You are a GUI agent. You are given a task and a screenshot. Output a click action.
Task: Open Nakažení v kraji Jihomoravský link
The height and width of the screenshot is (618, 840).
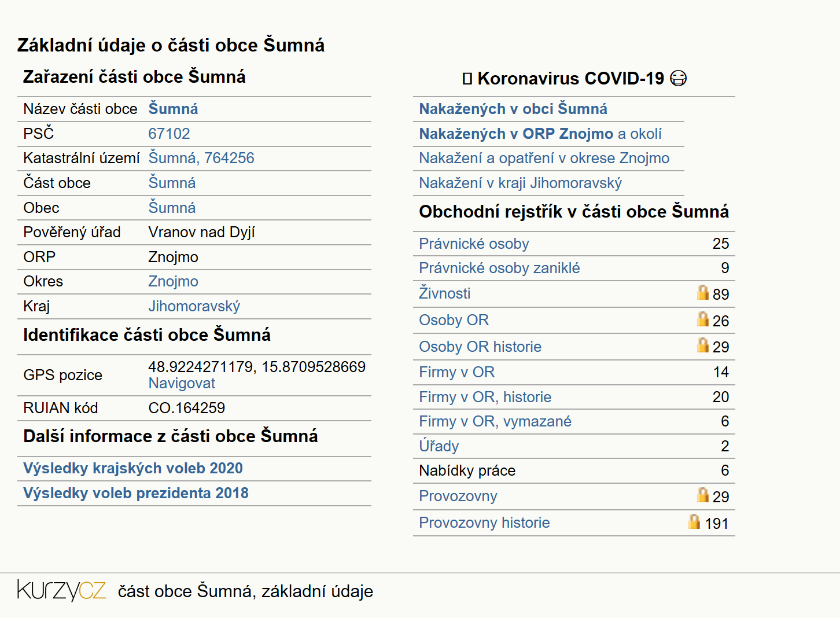click(x=521, y=183)
